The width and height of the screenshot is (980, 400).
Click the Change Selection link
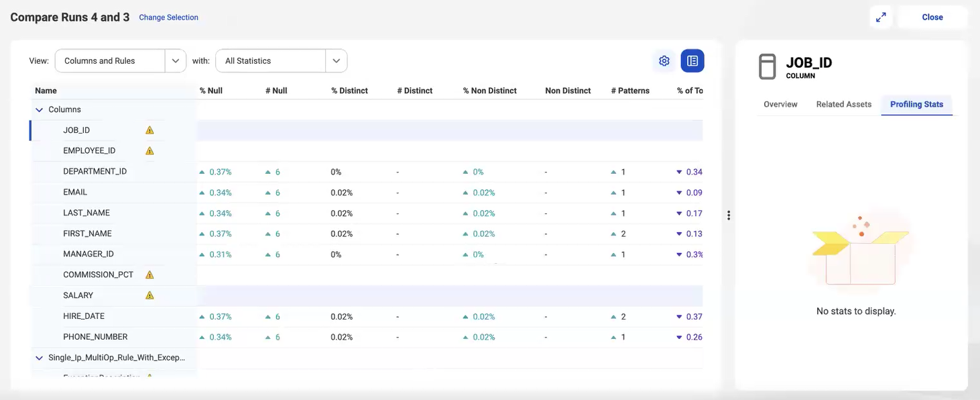168,17
